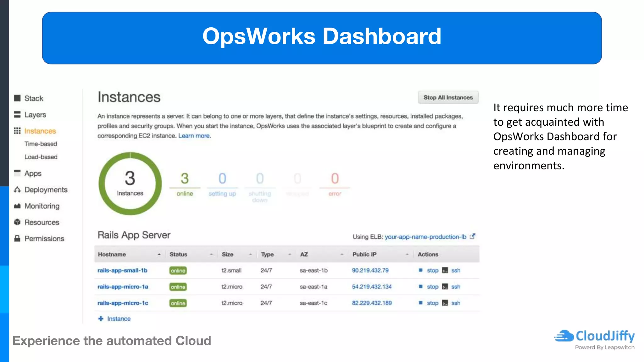Click the Deployments icon
This screenshot has width=644, height=362.
[x=17, y=189]
